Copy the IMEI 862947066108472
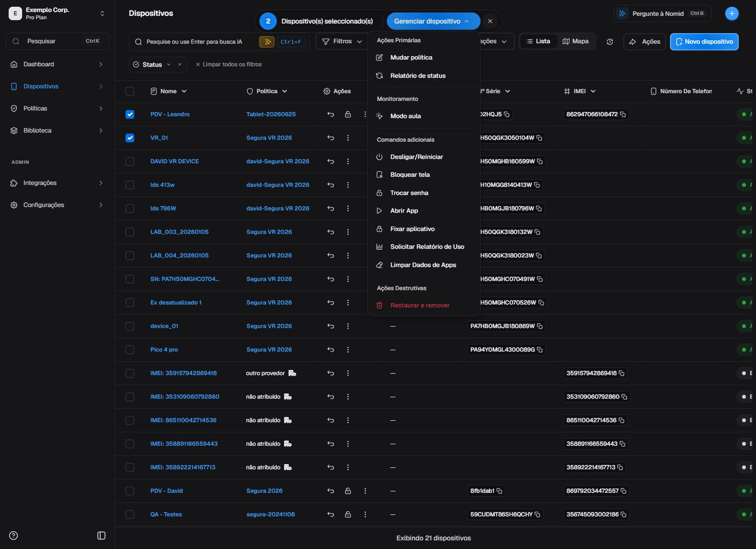 pyautogui.click(x=623, y=114)
